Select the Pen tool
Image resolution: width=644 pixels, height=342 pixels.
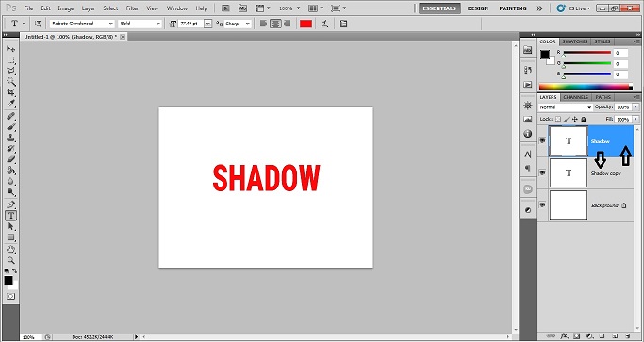click(x=10, y=204)
